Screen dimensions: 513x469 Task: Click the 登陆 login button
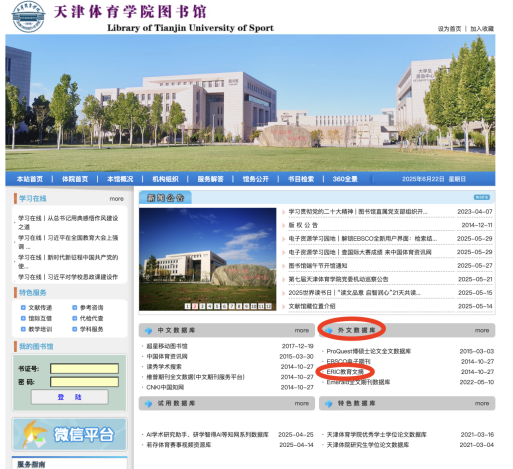[x=70, y=397]
